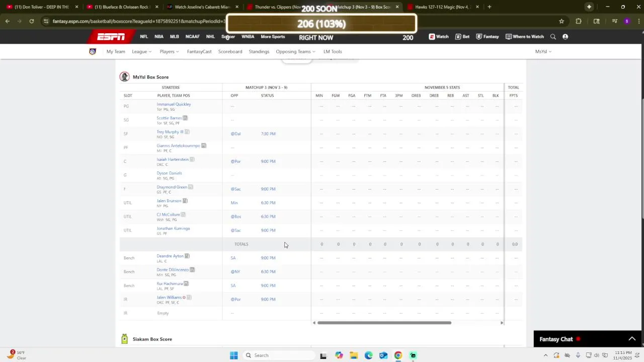Open news icon next to Rui Hachimura

tap(186, 284)
